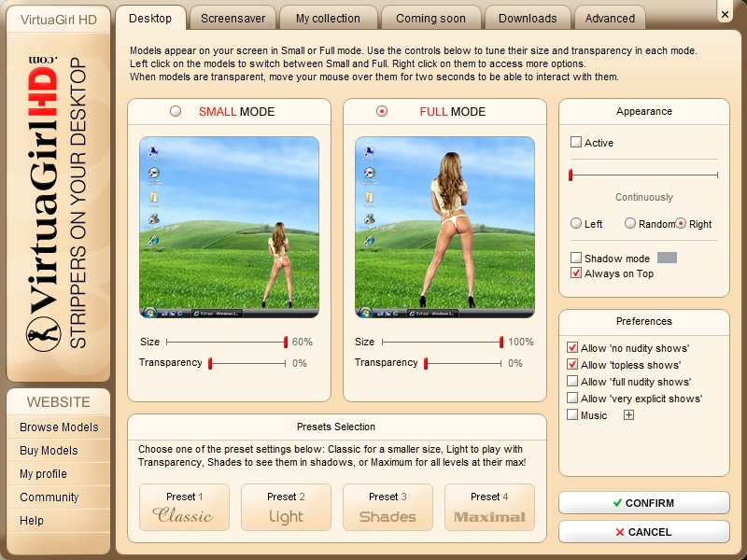Select Full Mode radio button
Viewport: 747px width, 560px height.
click(382, 111)
